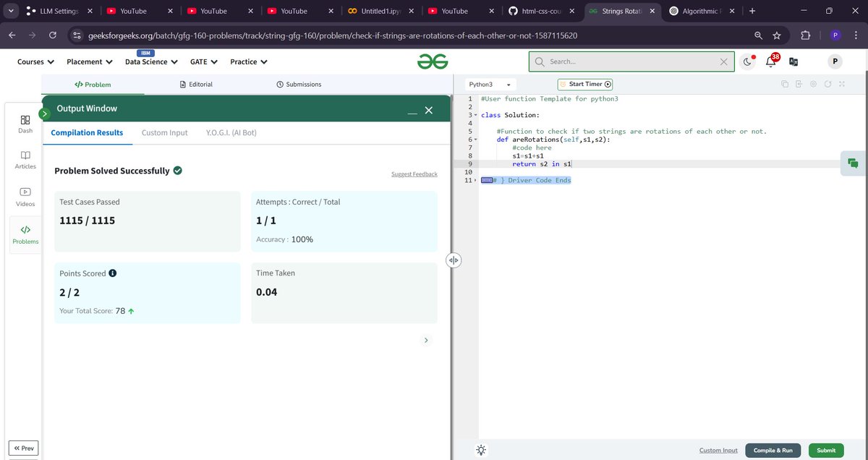Click the browser address bar URL
The height and width of the screenshot is (460, 868).
click(333, 35)
